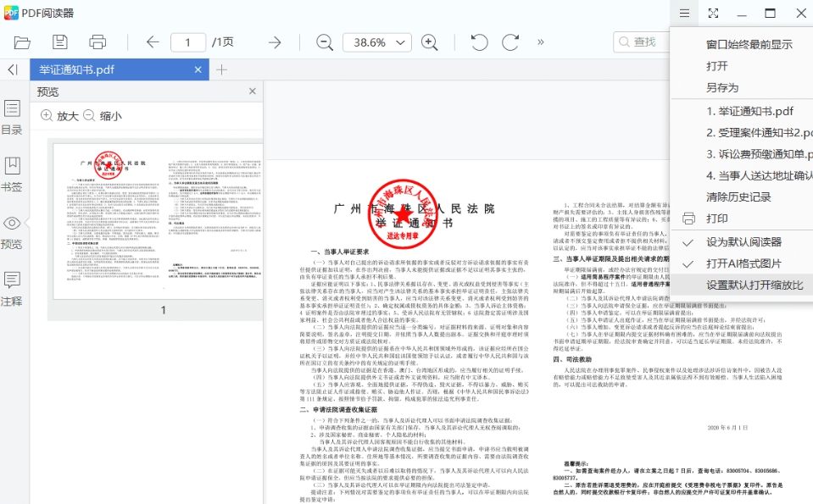Image resolution: width=813 pixels, height=504 pixels.
Task: Print using the toolbar printer icon
Action: pyautogui.click(x=97, y=42)
